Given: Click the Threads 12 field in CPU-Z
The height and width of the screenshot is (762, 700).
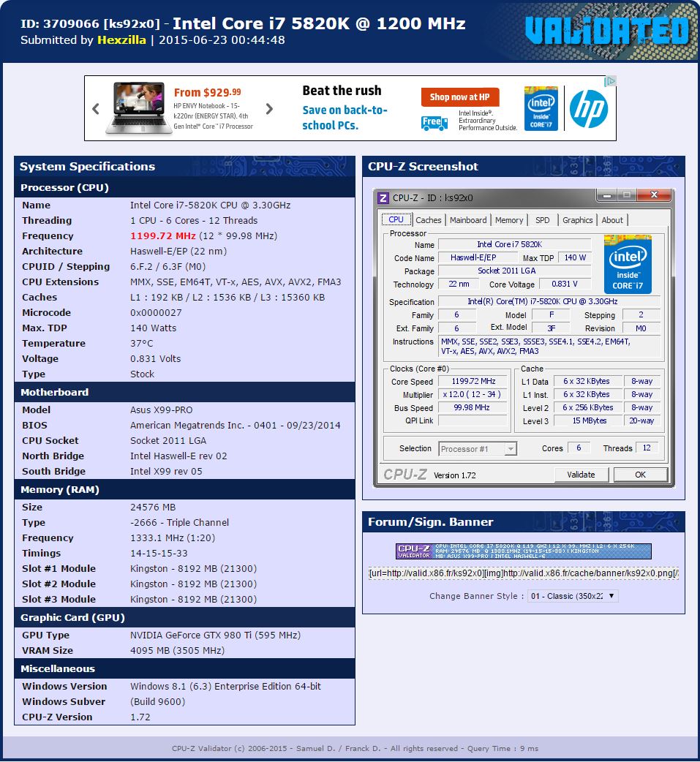Looking at the screenshot, I should point(647,448).
